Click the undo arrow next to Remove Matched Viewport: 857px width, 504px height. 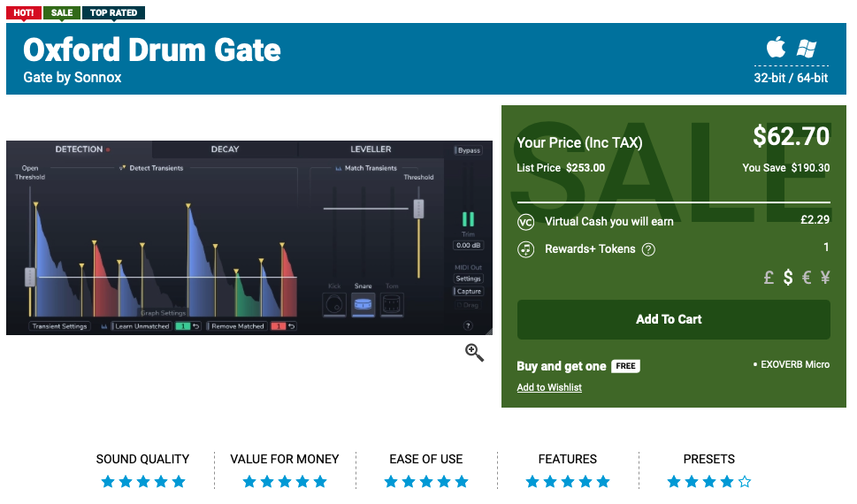291,326
